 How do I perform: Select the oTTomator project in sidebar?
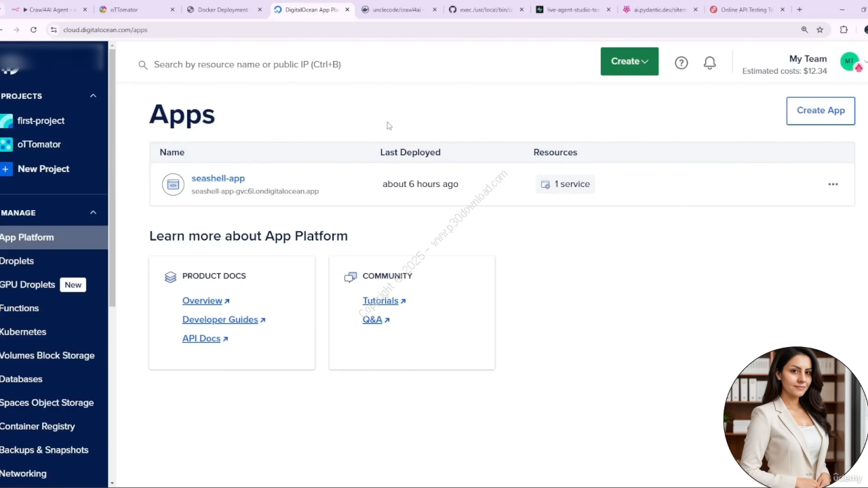pyautogui.click(x=39, y=144)
